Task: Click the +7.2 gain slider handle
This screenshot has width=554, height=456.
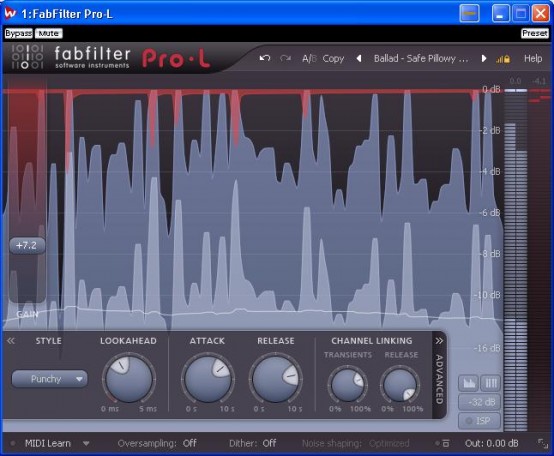Action: (x=27, y=245)
